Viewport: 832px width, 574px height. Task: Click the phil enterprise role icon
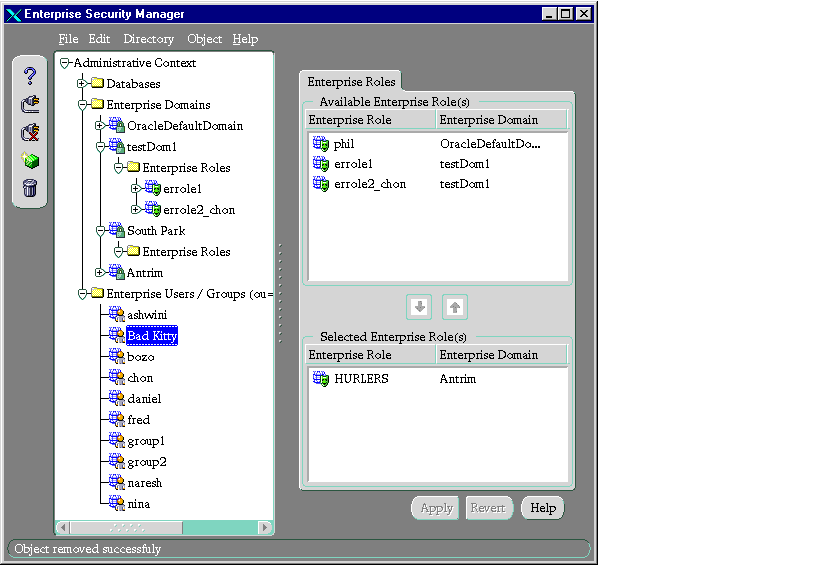point(321,144)
